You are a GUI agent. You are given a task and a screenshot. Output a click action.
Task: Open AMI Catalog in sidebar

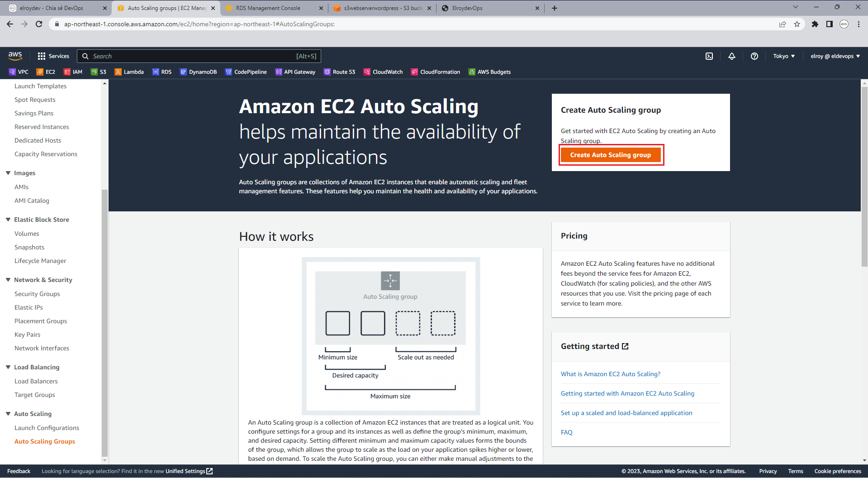[32, 201]
